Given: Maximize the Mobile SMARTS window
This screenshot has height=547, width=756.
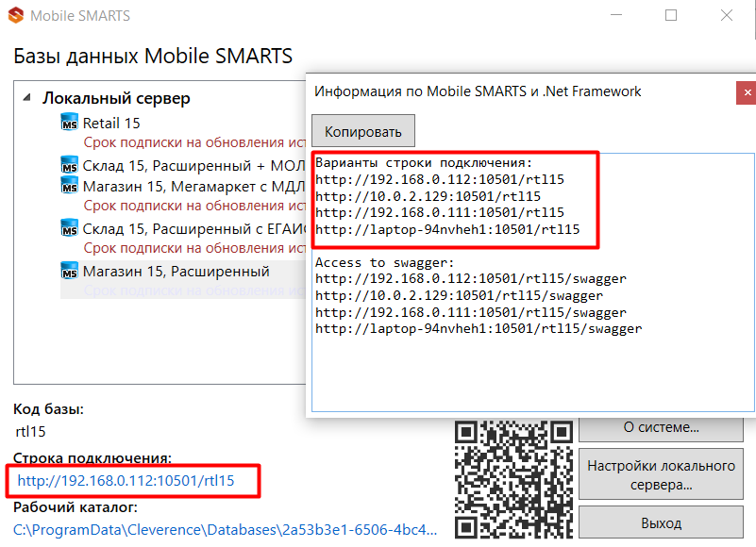Looking at the screenshot, I should [671, 15].
